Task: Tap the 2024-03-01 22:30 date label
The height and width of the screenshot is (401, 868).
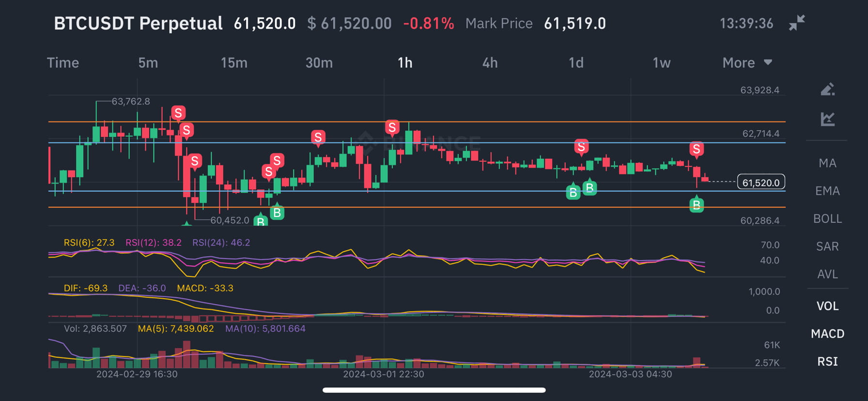Action: (384, 374)
